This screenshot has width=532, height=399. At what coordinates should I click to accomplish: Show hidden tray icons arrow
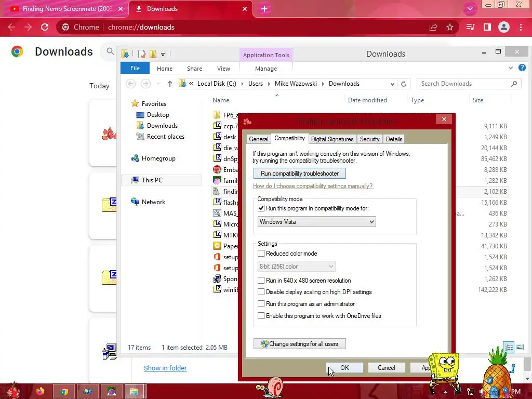tap(445, 392)
